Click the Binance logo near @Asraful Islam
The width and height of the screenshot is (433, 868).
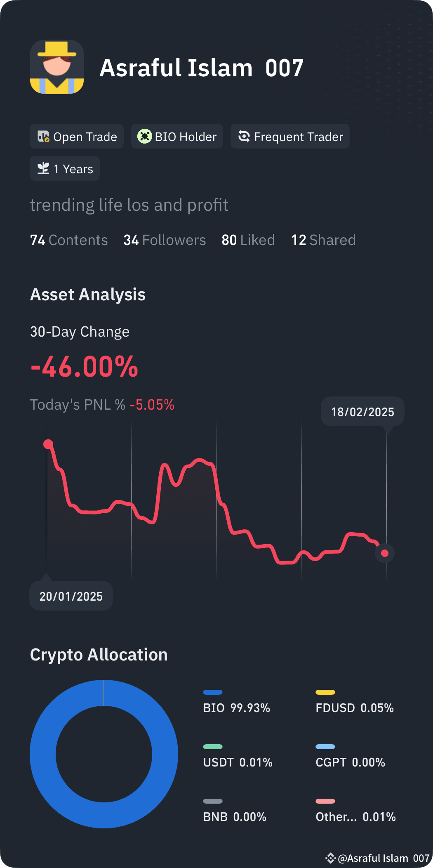click(330, 858)
